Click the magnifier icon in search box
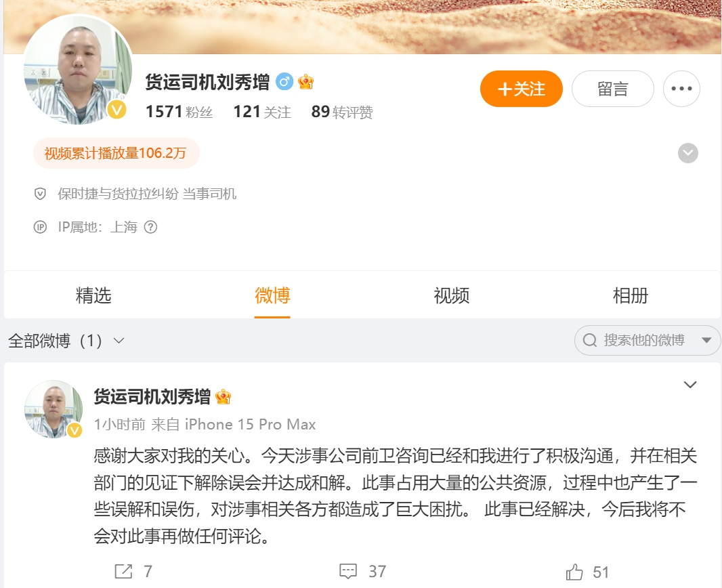The image size is (722, 588). point(590,340)
